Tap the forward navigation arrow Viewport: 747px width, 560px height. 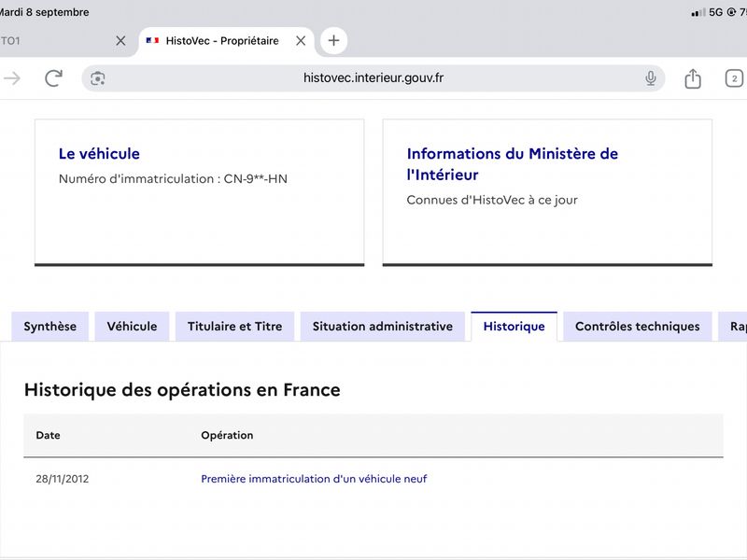tap(12, 78)
